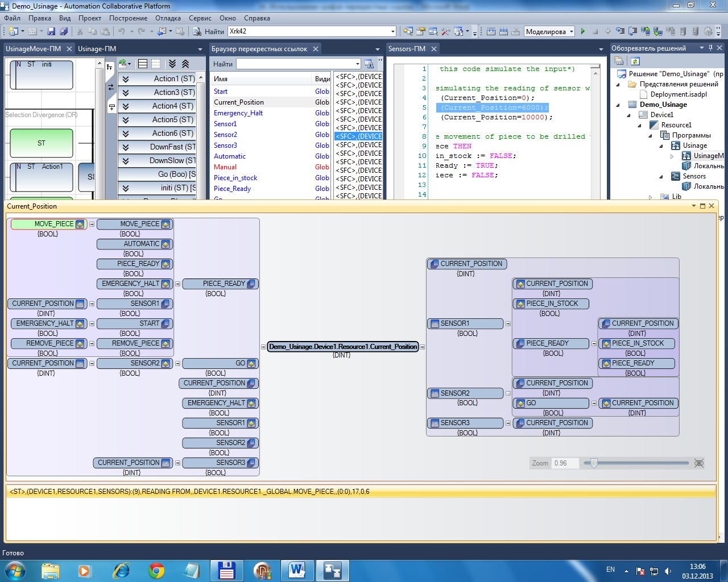
Task: Click the Windows Start button
Action: click(x=15, y=570)
